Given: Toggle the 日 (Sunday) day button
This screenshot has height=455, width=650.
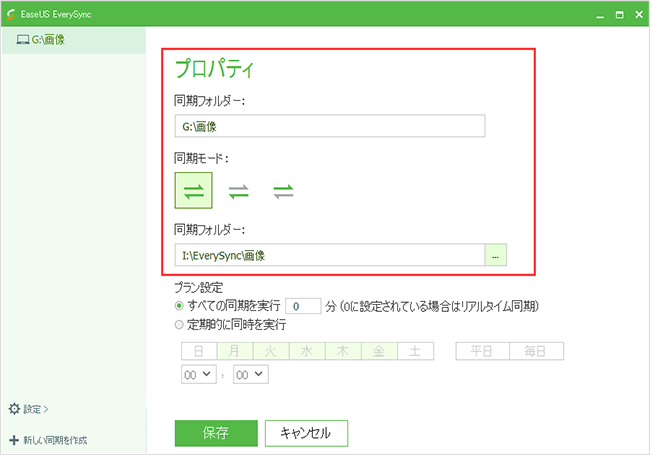Looking at the screenshot, I should (199, 351).
